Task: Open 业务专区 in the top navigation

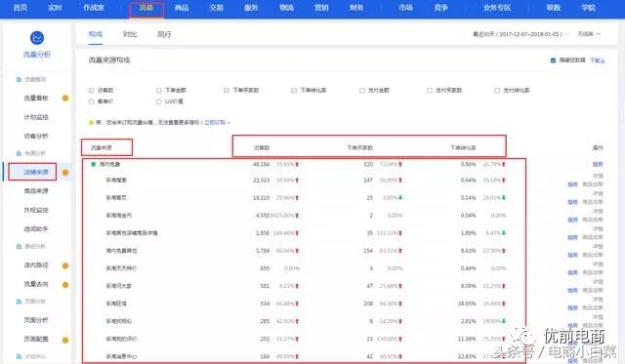Action: coord(497,8)
